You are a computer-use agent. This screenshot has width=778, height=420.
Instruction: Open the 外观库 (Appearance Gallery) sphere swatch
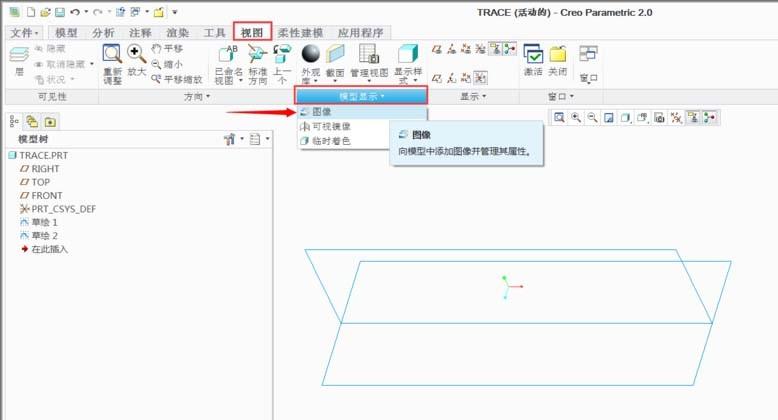[x=311, y=54]
